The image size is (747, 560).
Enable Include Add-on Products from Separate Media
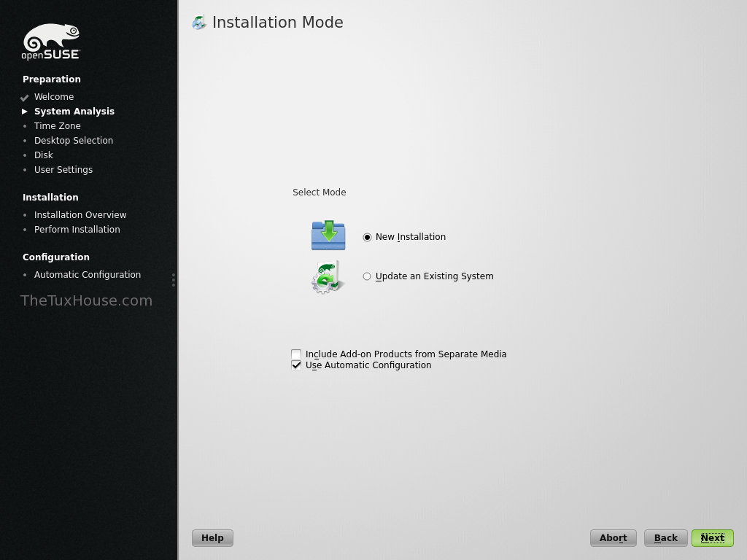pos(296,354)
